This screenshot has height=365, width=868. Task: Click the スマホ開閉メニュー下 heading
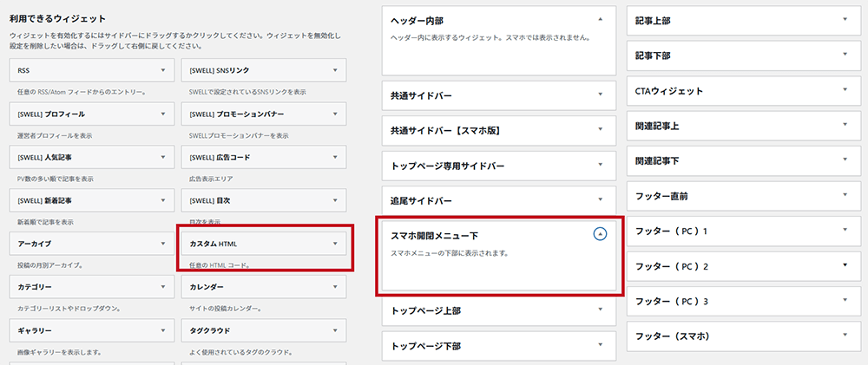pyautogui.click(x=435, y=236)
